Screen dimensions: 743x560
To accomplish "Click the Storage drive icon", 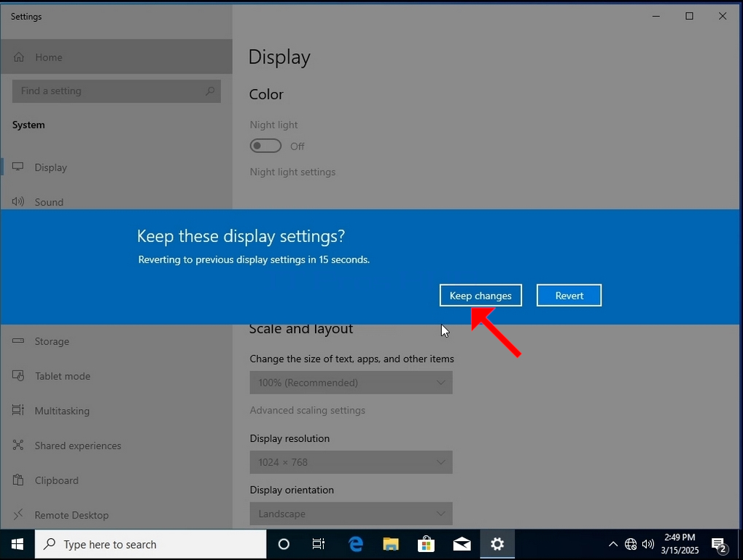I will (18, 341).
